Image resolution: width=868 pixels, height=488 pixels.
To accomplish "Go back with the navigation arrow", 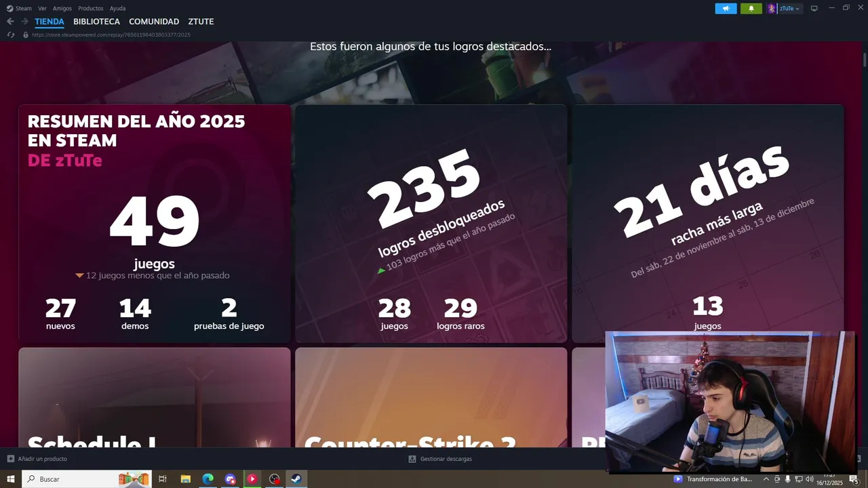I will pos(10,22).
